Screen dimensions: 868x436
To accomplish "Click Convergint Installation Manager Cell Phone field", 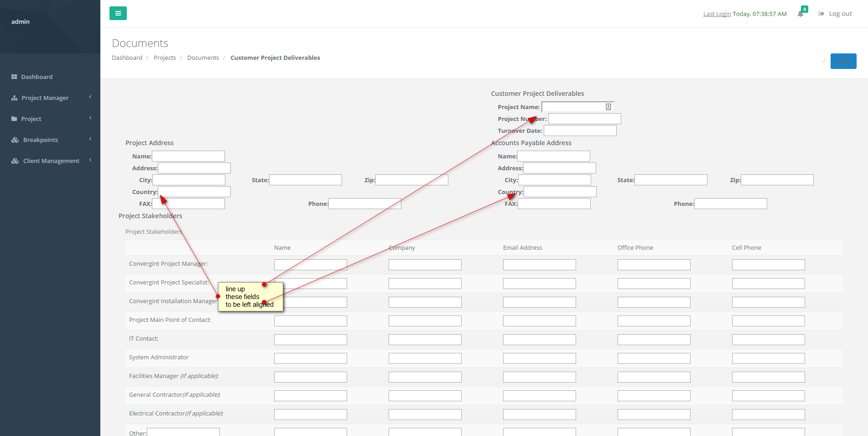I will 769,302.
